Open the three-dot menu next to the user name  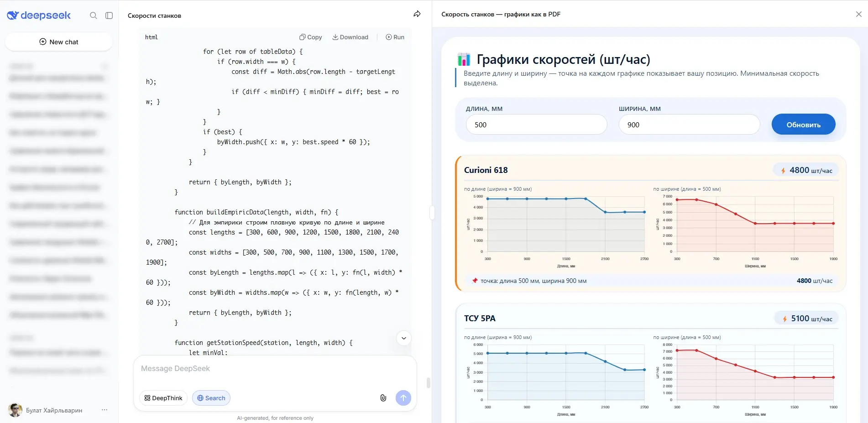click(105, 410)
